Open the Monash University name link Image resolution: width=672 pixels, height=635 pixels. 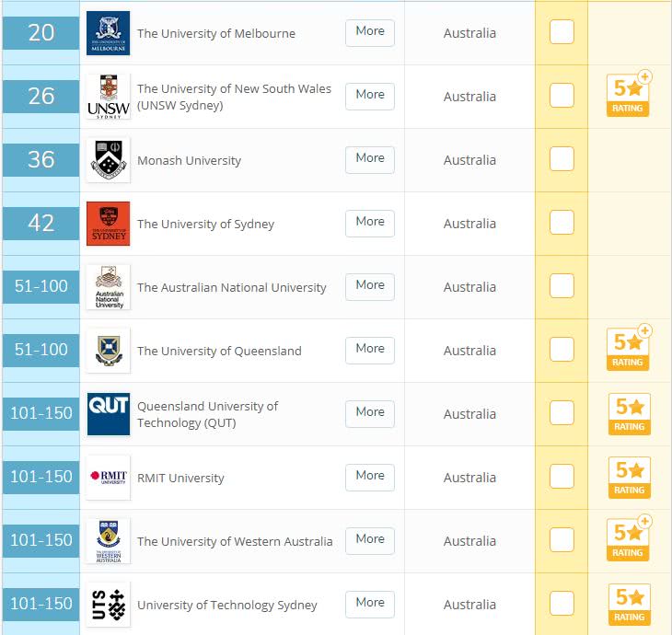coord(189,161)
